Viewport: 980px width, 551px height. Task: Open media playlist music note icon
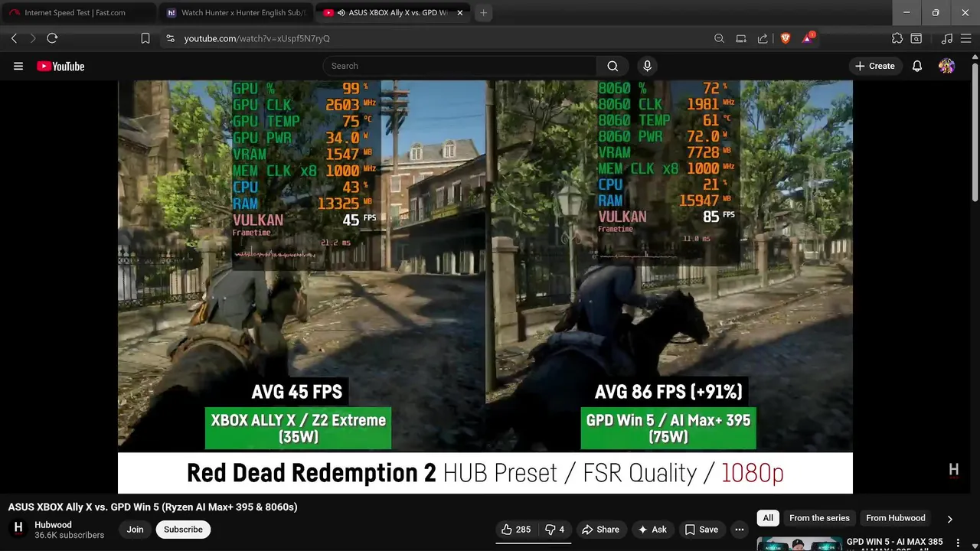[947, 38]
